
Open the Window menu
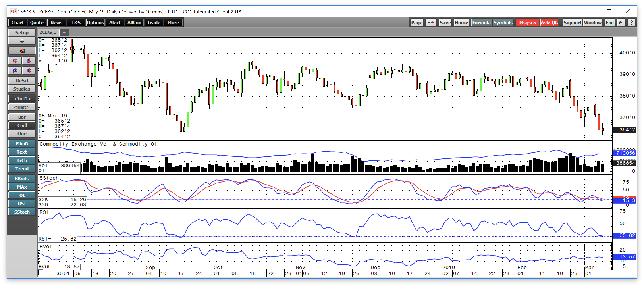593,22
